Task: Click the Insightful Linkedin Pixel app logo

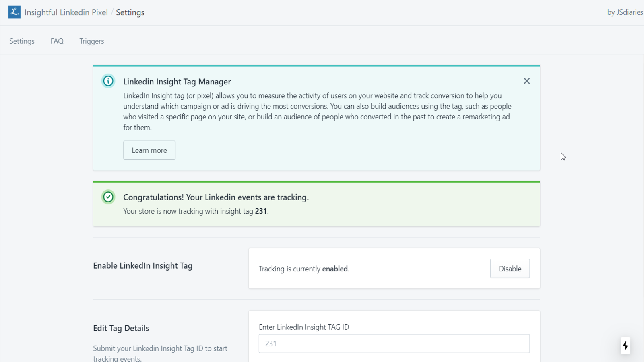Action: (x=14, y=12)
